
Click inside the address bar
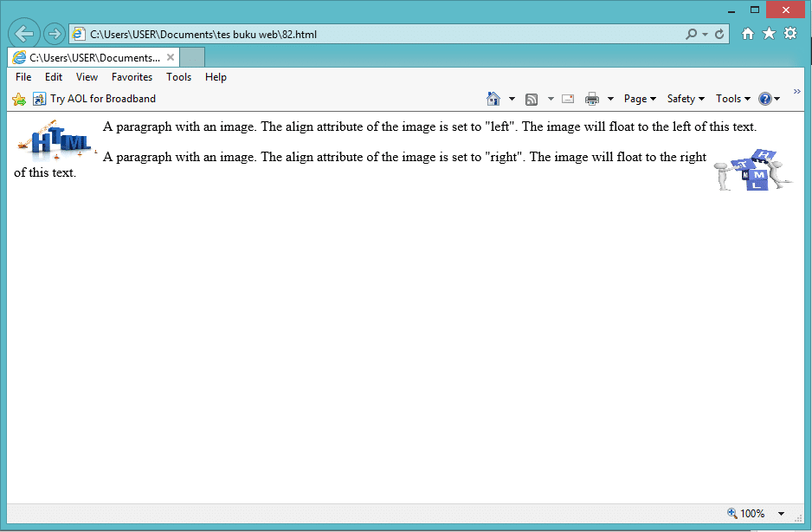(346, 33)
